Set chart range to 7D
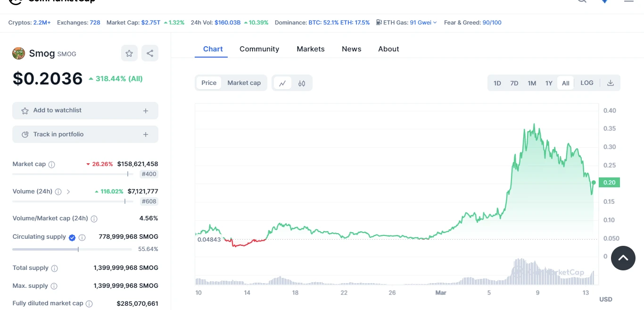 tap(514, 83)
